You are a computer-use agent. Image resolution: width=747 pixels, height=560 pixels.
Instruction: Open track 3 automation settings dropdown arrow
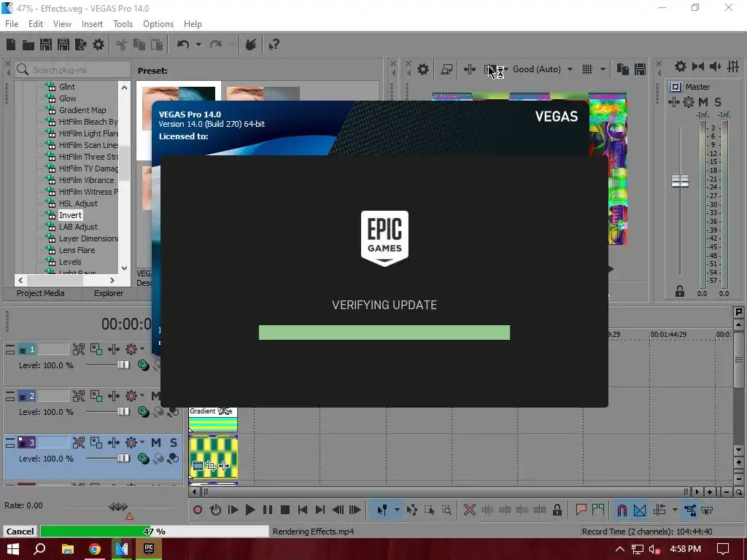142,443
